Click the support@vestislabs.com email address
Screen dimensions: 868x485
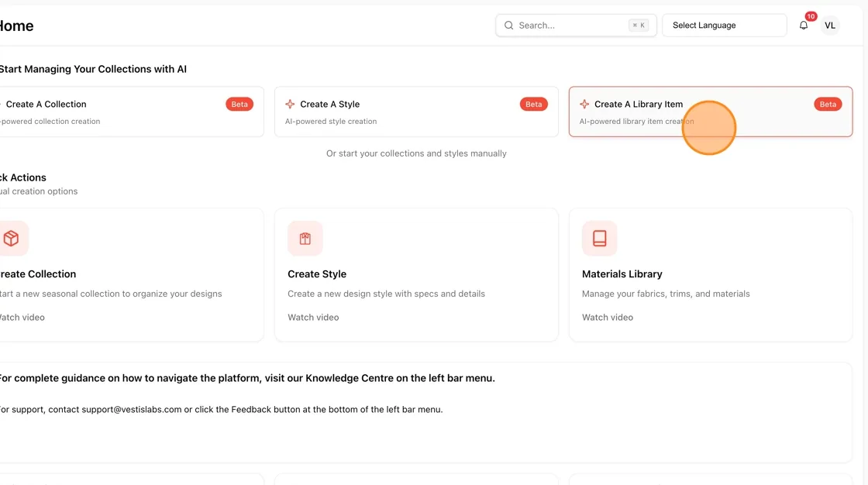[132, 410]
